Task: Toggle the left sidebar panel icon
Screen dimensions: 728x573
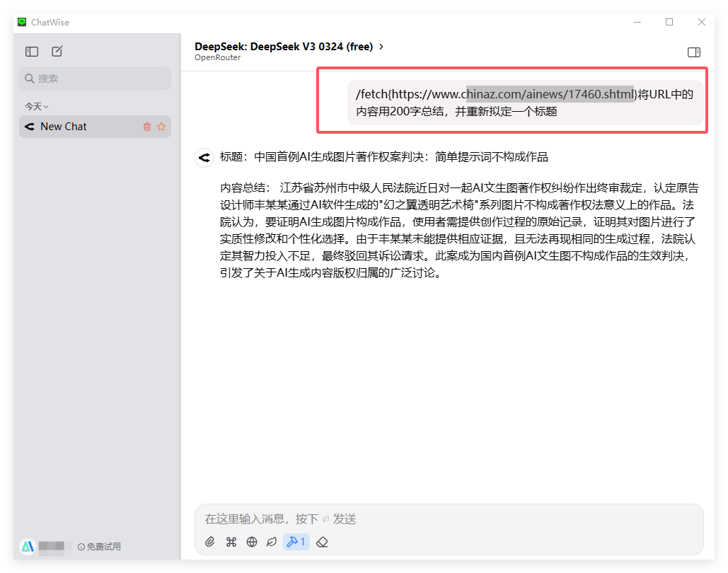Action: point(32,52)
